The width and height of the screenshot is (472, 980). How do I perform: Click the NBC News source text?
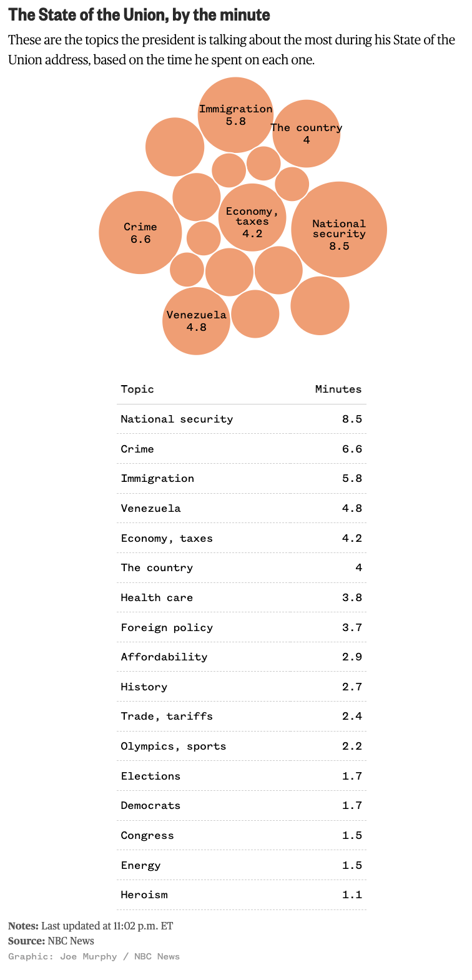click(71, 941)
